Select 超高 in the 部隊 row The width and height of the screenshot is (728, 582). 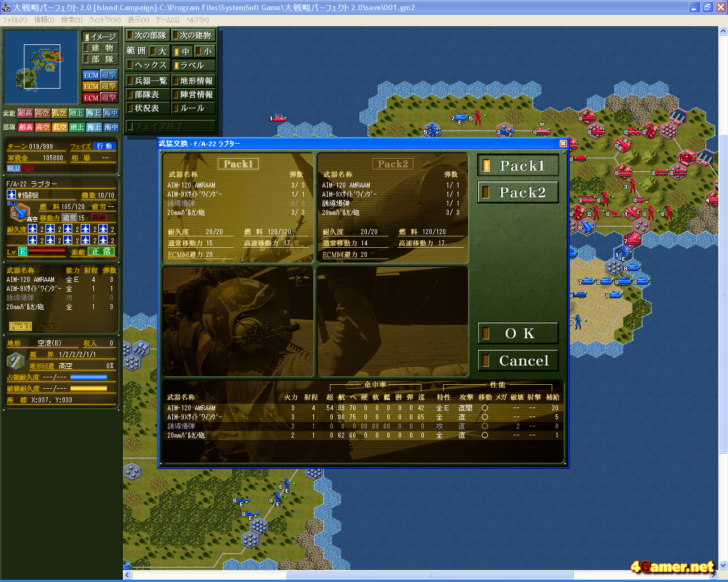(26, 127)
